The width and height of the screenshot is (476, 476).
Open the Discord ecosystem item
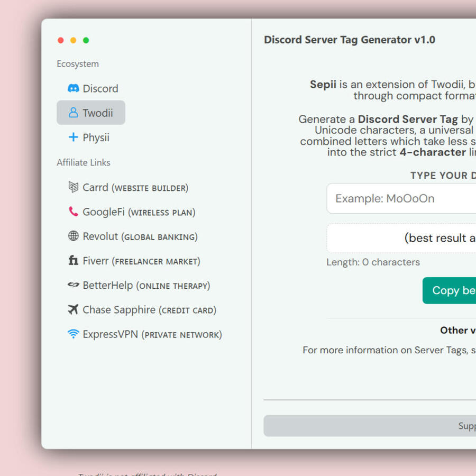[100, 88]
